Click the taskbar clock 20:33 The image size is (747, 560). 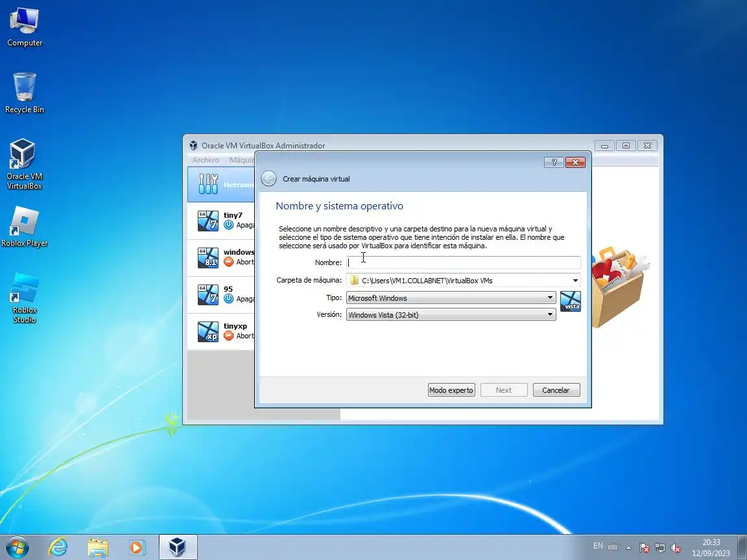click(711, 542)
